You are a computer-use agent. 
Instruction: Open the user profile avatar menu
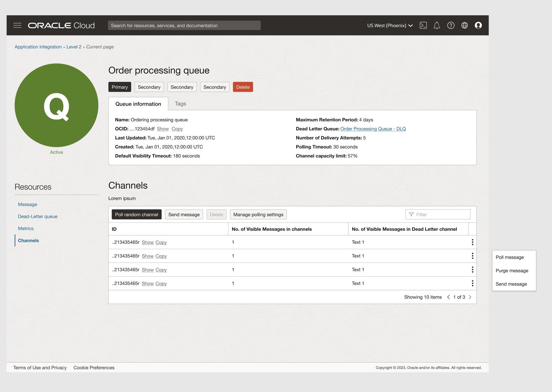478,25
